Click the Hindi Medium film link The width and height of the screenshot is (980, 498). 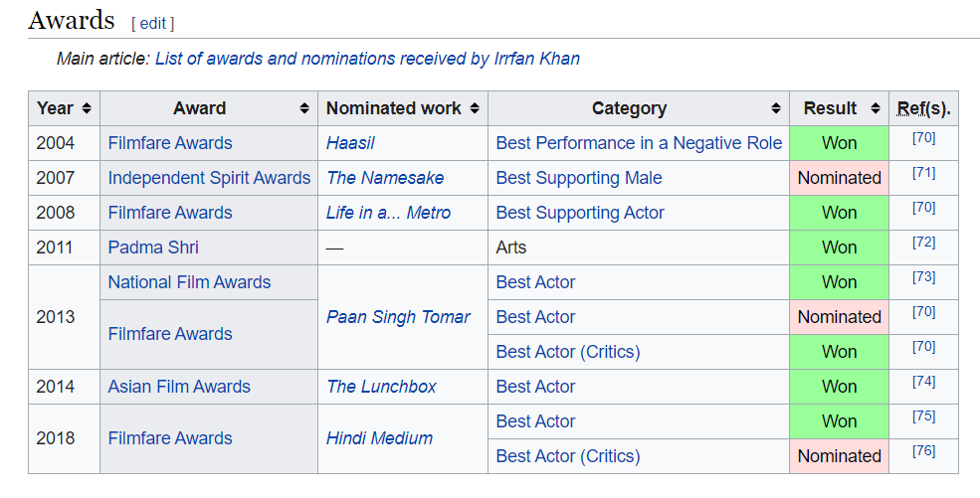[x=379, y=438]
